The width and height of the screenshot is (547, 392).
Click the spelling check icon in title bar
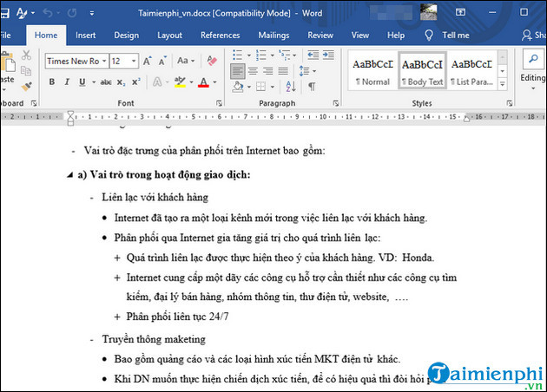tap(22, 13)
